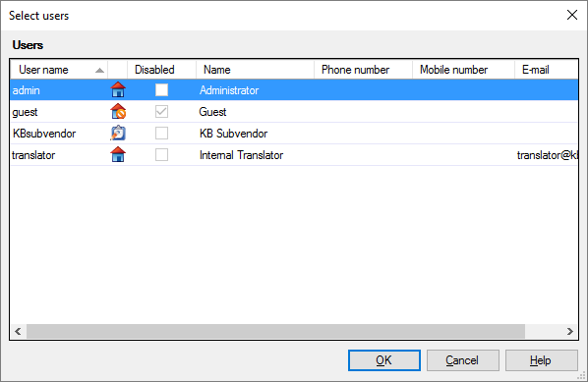Toggle Disabled checkbox for translator
This screenshot has height=382, width=588.
(161, 155)
